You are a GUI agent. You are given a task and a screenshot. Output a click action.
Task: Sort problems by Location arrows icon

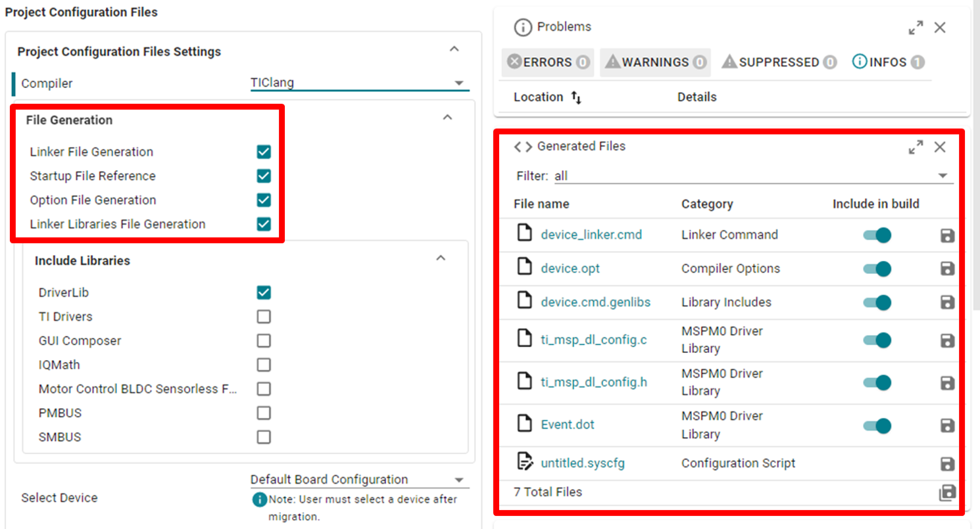576,98
